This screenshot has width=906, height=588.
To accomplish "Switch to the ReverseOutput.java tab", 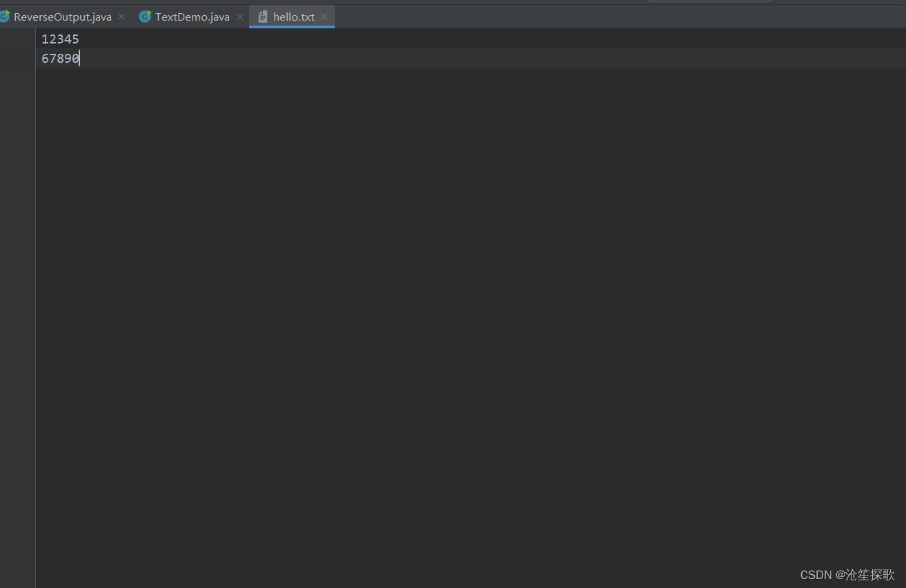I will (x=62, y=16).
